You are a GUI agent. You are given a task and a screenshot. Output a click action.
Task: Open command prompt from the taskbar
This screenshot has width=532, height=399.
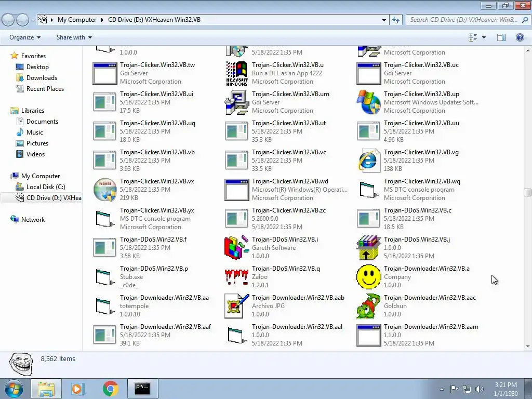pos(142,389)
